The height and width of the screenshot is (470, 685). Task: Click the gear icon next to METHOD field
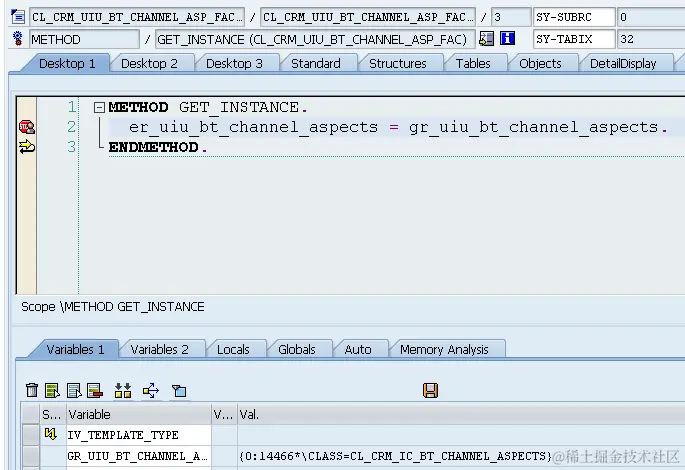18,38
